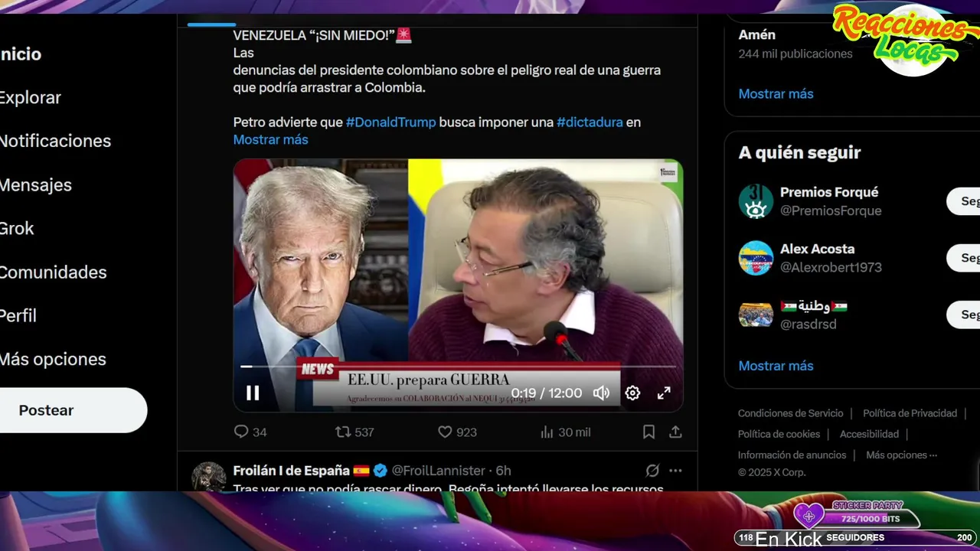Expand post text with Mostrar más
Viewport: 980px width, 551px height.
pos(270,139)
